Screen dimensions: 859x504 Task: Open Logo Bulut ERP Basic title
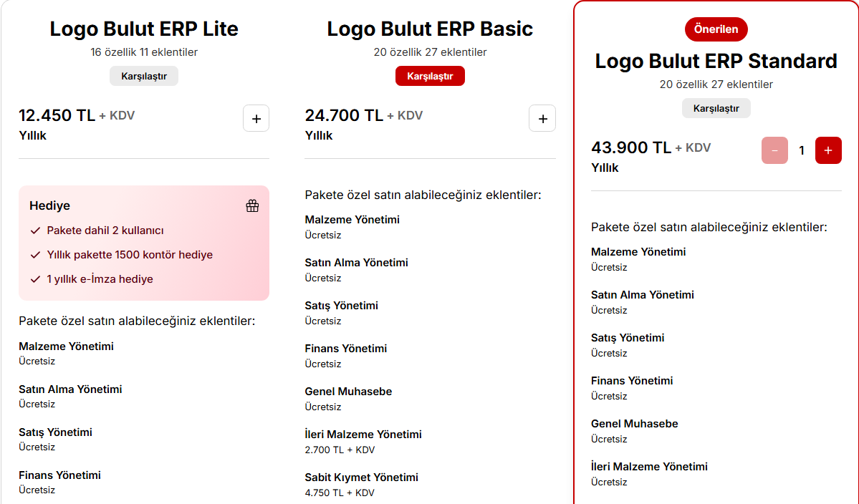(430, 29)
